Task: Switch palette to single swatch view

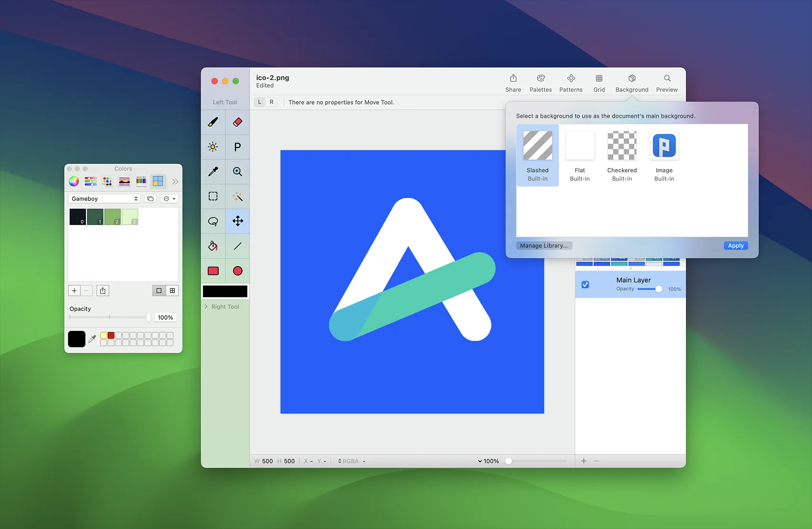Action: (x=159, y=290)
